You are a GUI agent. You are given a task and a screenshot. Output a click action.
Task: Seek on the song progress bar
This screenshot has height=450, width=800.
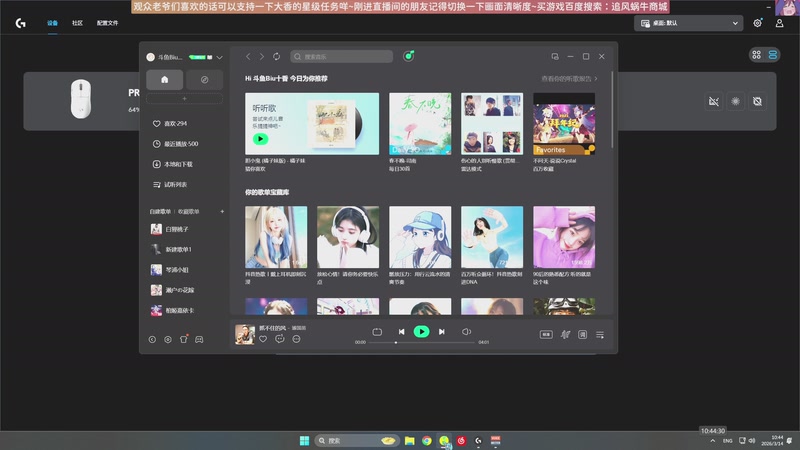point(422,342)
